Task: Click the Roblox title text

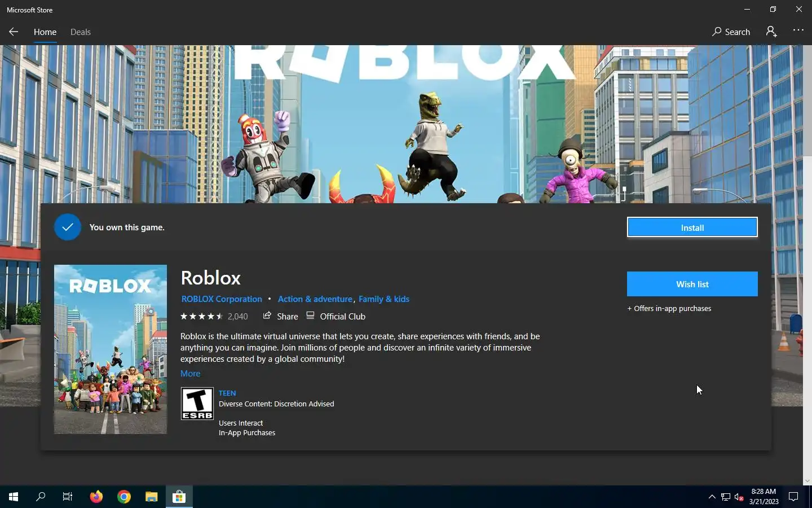Action: 210,278
